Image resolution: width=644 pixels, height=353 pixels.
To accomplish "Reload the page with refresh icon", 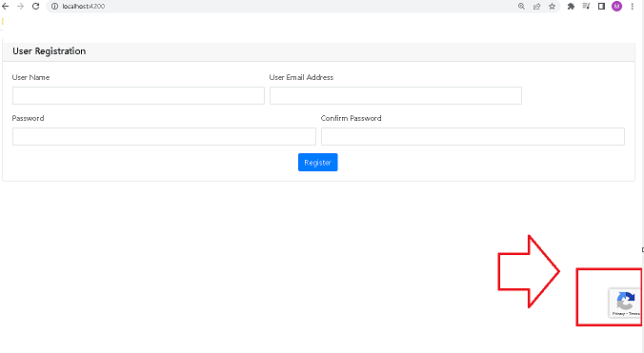I will 36,6.
